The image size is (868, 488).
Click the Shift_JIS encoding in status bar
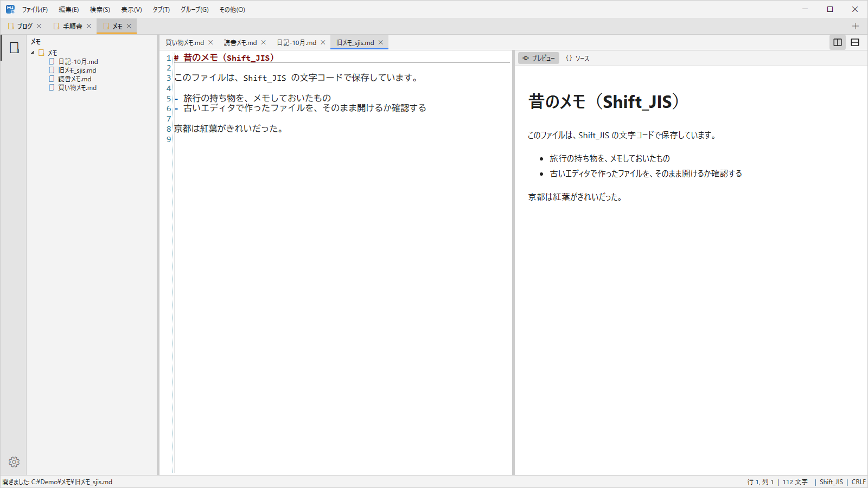(x=831, y=482)
